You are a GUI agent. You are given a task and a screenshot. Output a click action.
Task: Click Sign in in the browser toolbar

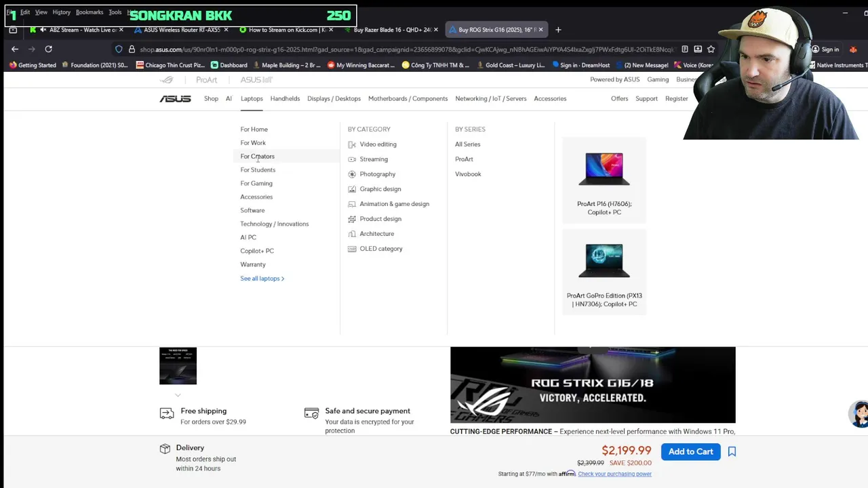(825, 49)
